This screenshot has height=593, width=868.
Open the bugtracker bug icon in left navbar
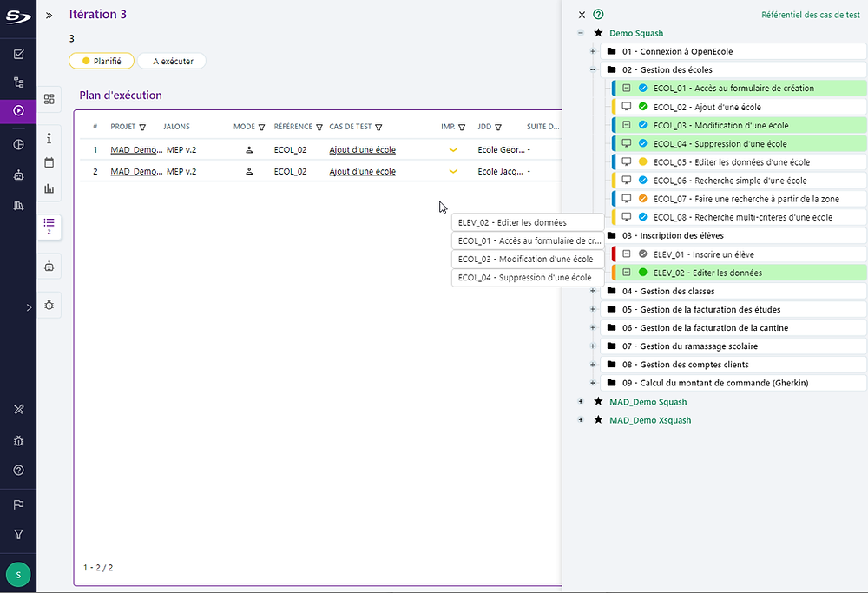(18, 441)
